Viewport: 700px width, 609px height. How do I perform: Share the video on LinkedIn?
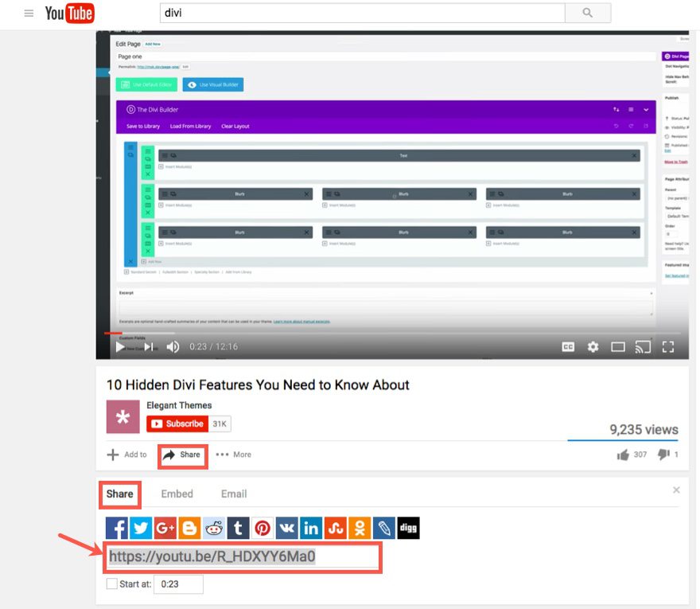(311, 527)
